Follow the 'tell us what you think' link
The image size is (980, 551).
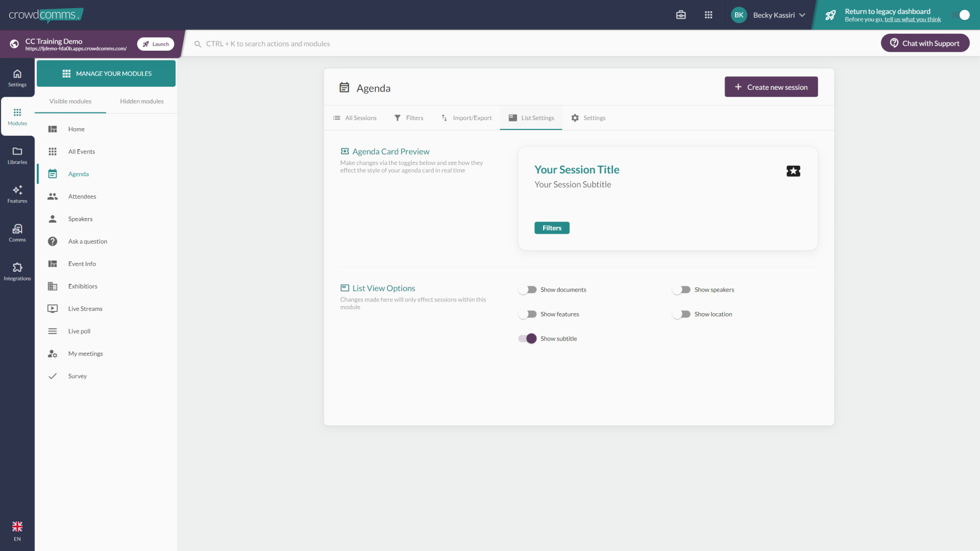(x=912, y=20)
